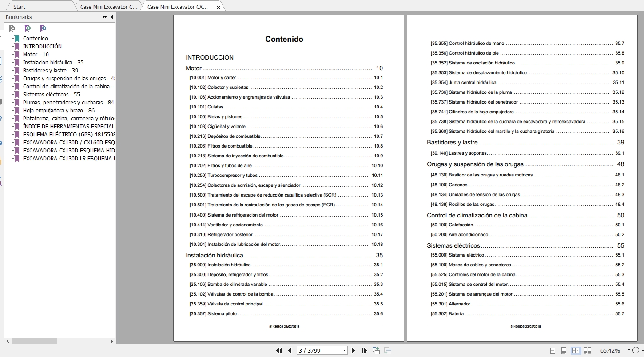Screen dimensions: 644x357
Task: Click contents entry [35.359] Válvula de control principal
Action: [x=286, y=304]
